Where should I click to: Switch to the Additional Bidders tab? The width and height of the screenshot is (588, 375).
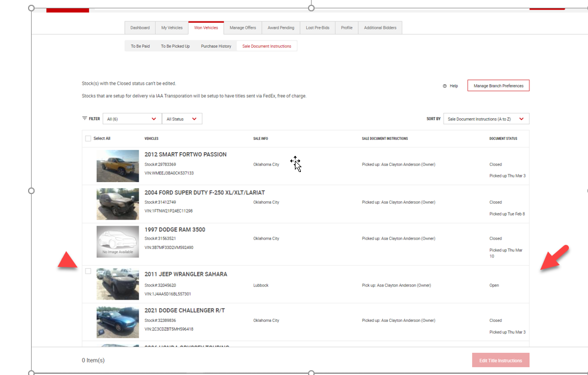(380, 28)
